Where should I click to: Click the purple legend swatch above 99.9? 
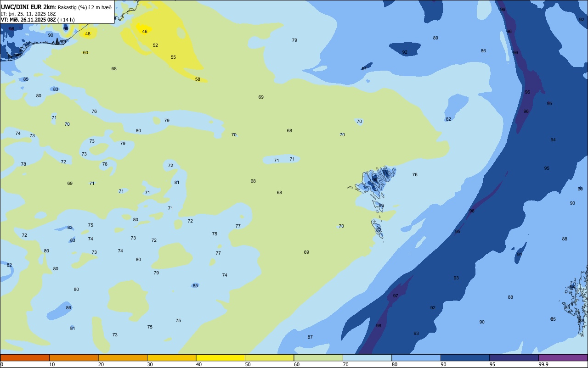563,357
